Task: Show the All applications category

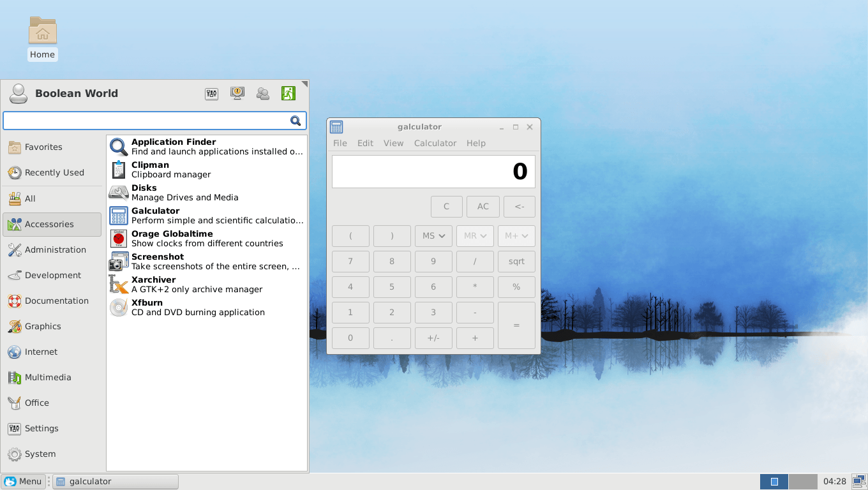Action: pos(52,199)
